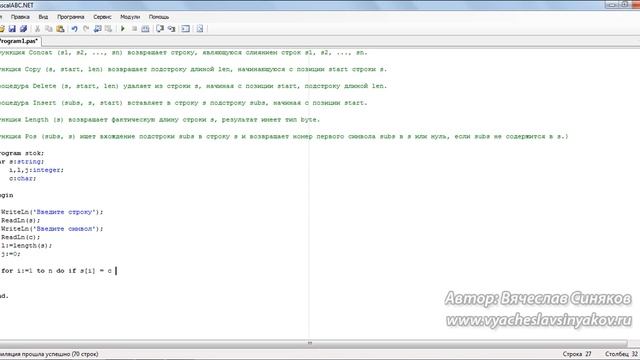Click the ReadLn(s); code line
The width and height of the screenshot is (640, 360).
click(x=20, y=220)
